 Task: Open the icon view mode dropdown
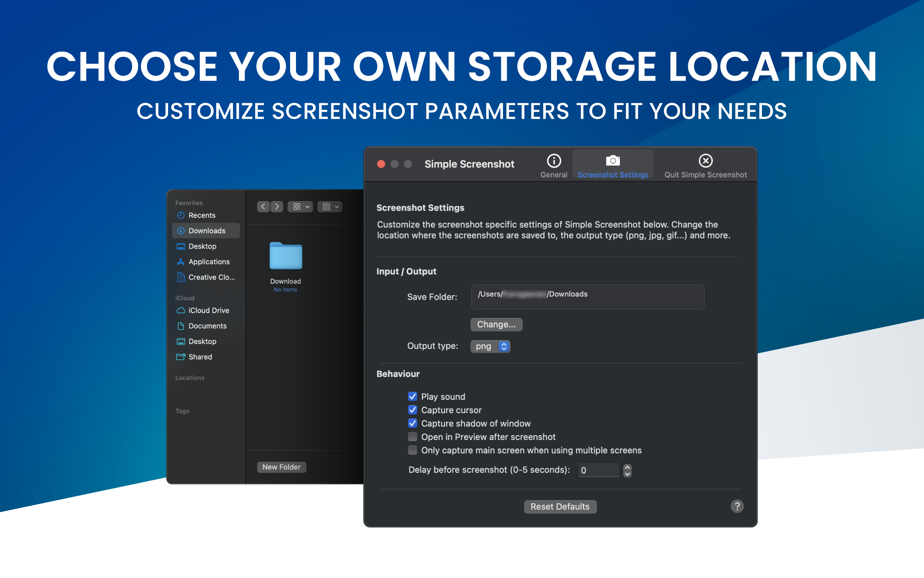coord(301,207)
